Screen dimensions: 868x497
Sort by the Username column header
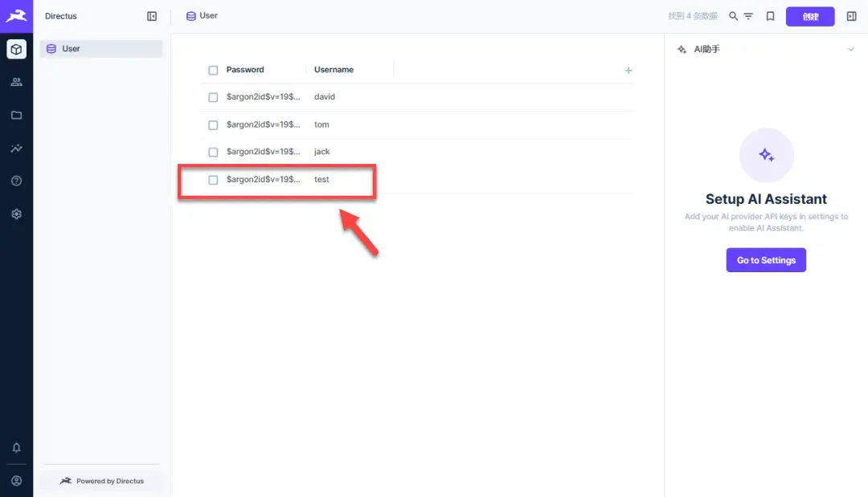(x=334, y=70)
